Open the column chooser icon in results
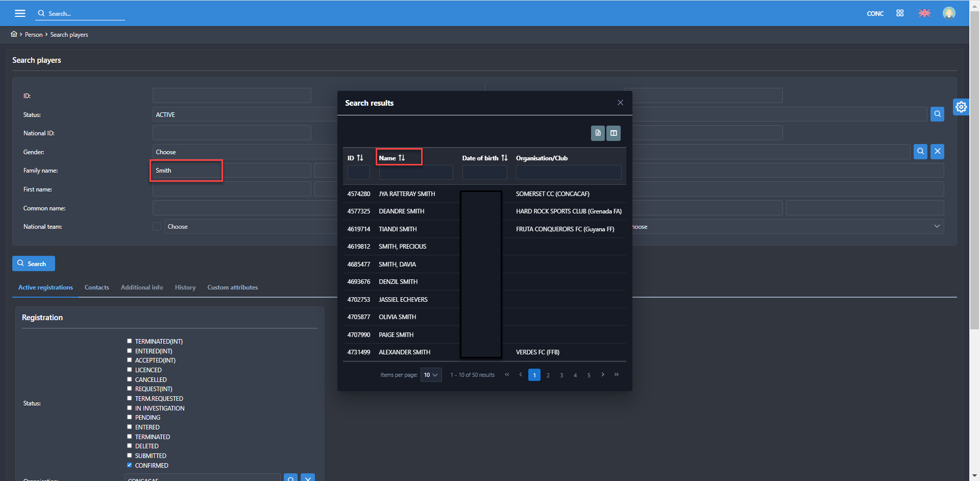This screenshot has height=481, width=980. point(614,133)
